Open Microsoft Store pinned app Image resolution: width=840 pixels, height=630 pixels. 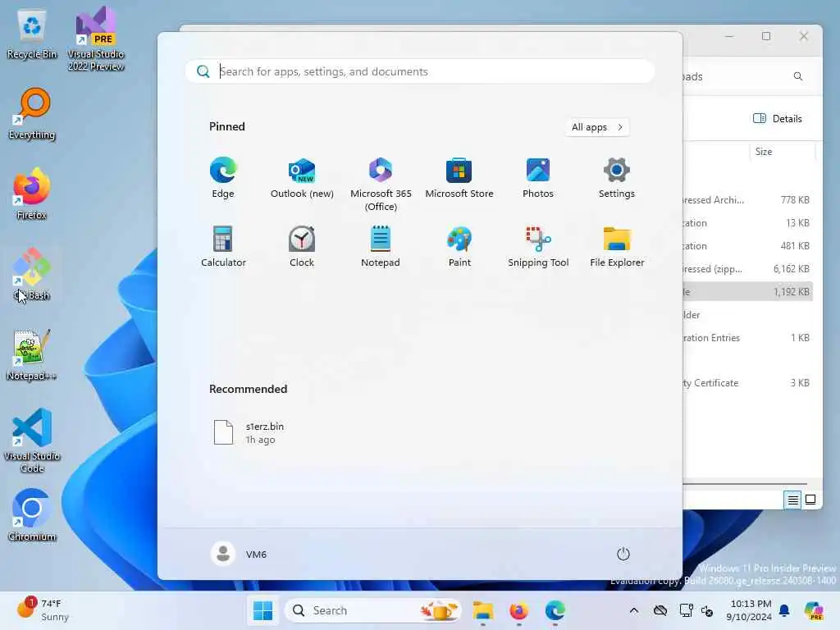coord(459,178)
